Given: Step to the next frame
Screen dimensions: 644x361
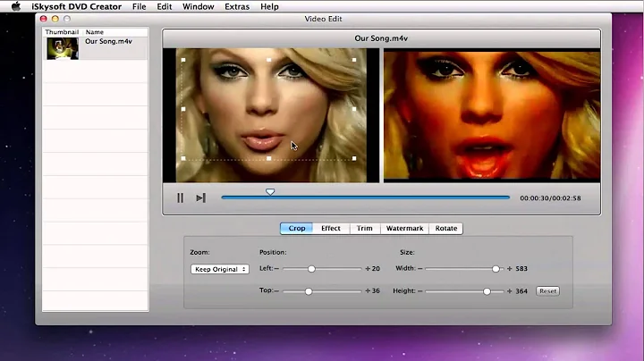Looking at the screenshot, I should [201, 198].
